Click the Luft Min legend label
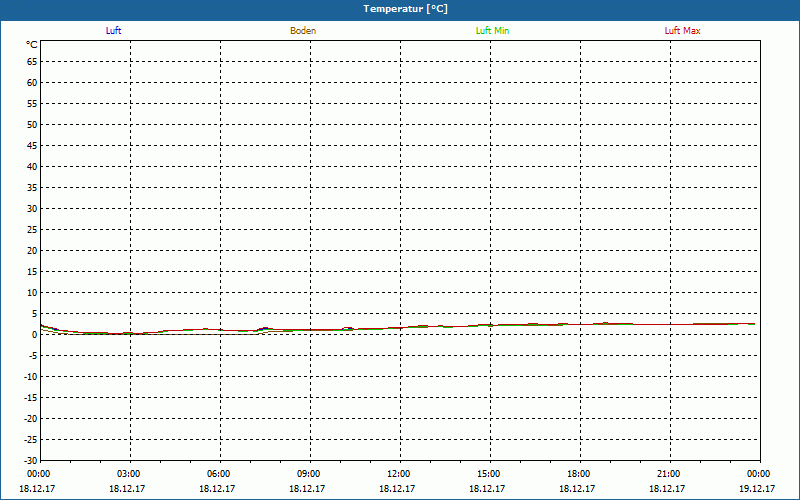The image size is (800, 500). coord(492,31)
